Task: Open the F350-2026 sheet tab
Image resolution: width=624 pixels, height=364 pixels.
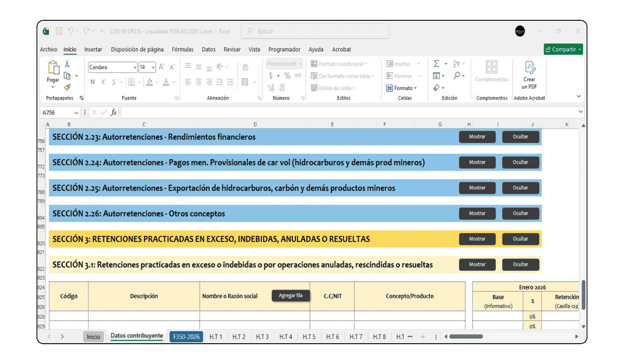Action: [186, 336]
